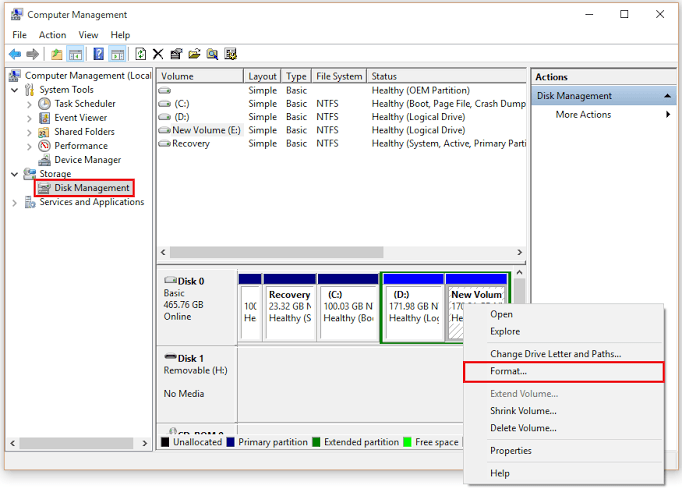Select New Volume (E:) row in list

pos(341,130)
